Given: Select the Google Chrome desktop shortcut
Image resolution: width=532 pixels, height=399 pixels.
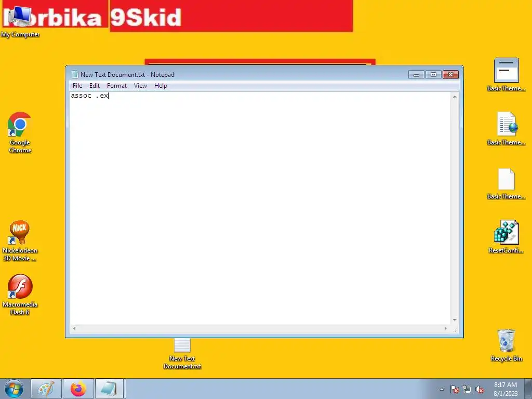Looking at the screenshot, I should coord(20,132).
